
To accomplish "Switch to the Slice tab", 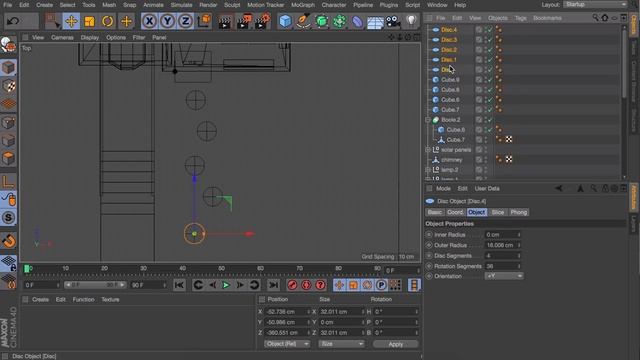I will [498, 212].
